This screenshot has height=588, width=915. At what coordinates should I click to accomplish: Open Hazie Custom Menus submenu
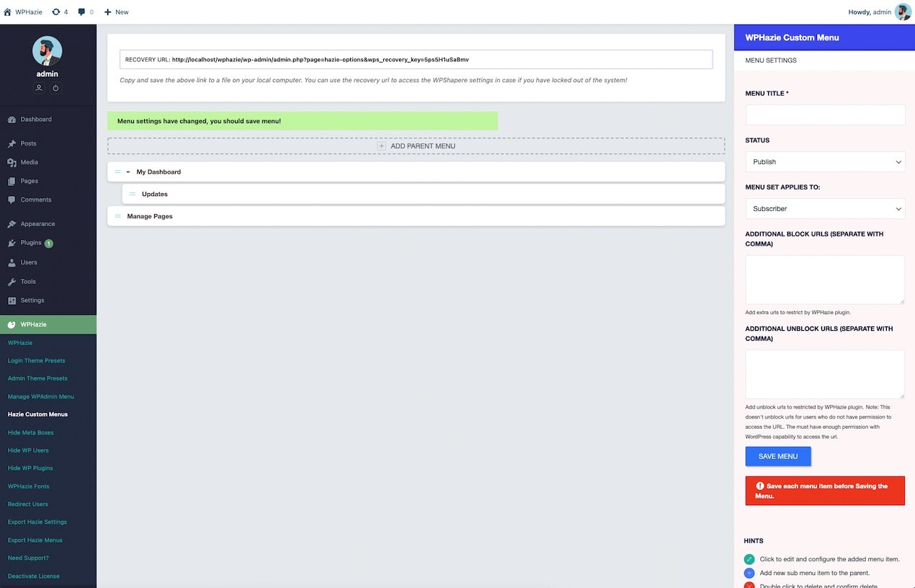37,414
